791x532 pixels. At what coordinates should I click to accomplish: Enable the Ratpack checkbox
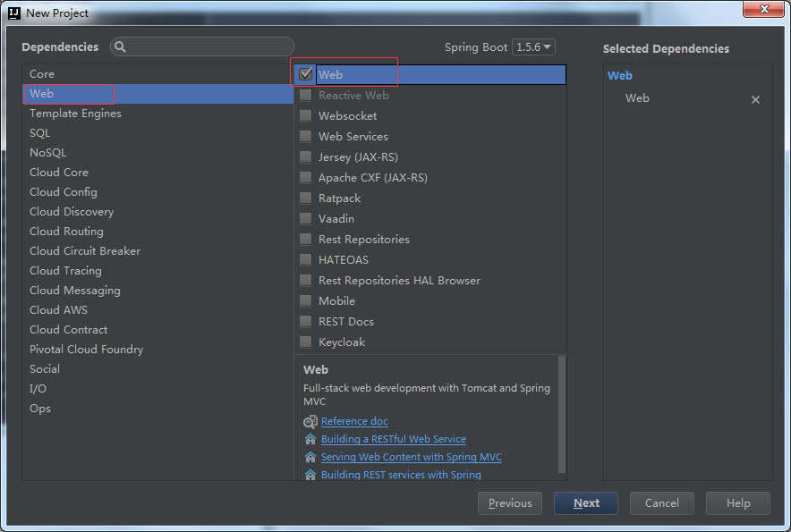point(306,198)
